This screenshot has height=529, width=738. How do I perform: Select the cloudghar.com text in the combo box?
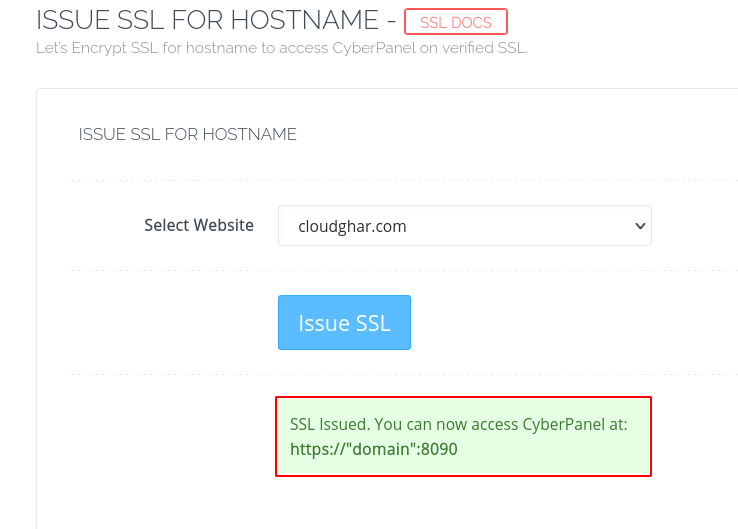tap(352, 226)
